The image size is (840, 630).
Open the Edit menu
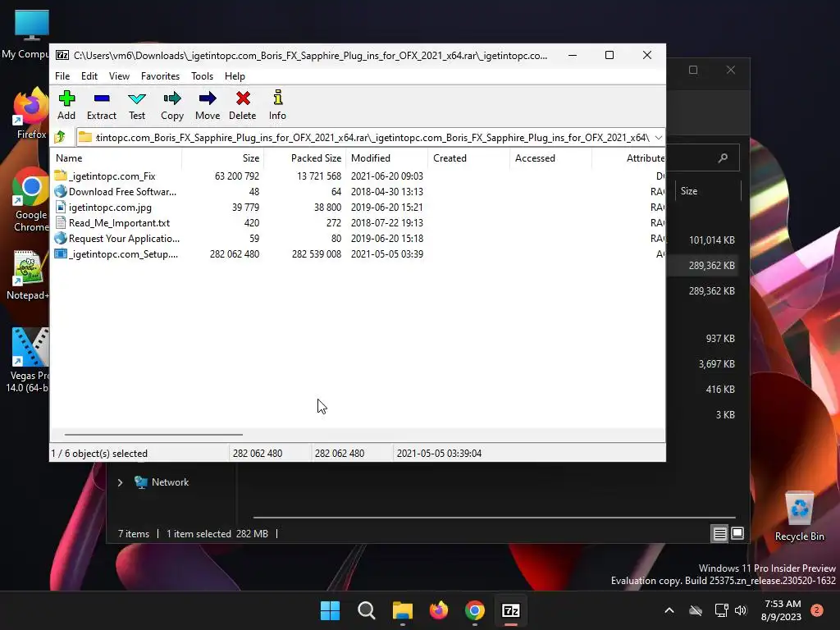pyautogui.click(x=89, y=76)
